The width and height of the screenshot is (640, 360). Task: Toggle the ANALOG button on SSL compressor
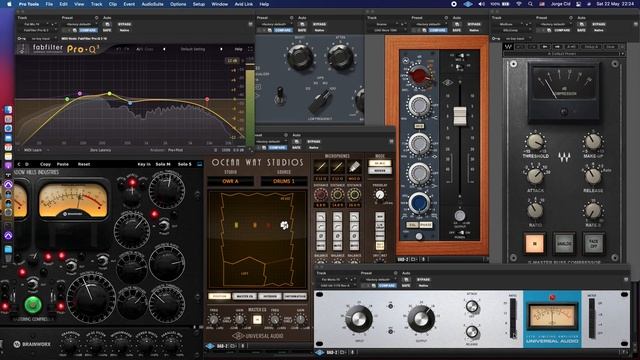pyautogui.click(x=564, y=244)
